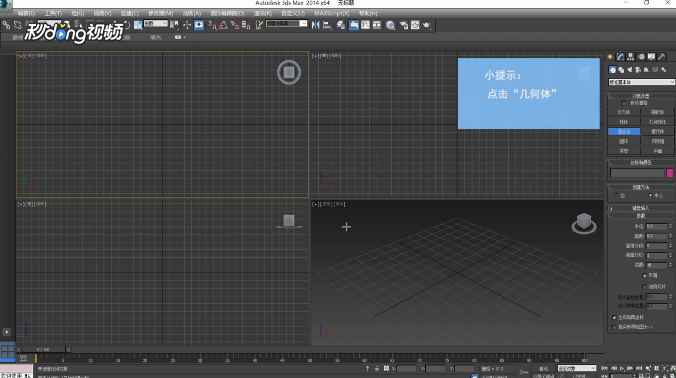Collapse the 对象类型 (Object Type) rollout

click(641, 96)
